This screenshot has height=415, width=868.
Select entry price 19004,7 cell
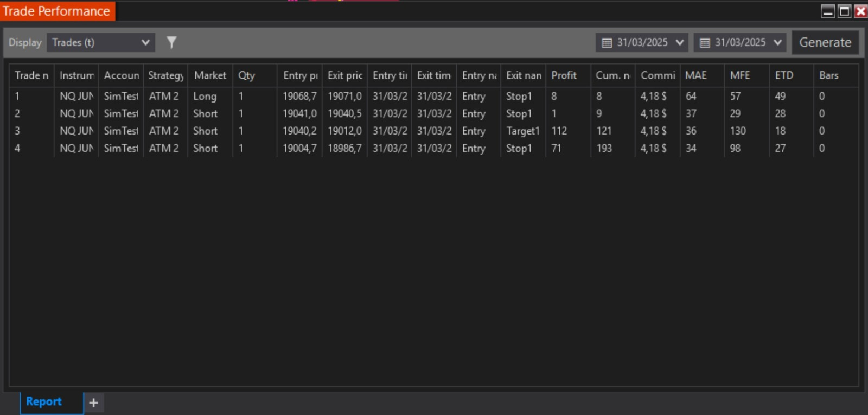pyautogui.click(x=300, y=148)
